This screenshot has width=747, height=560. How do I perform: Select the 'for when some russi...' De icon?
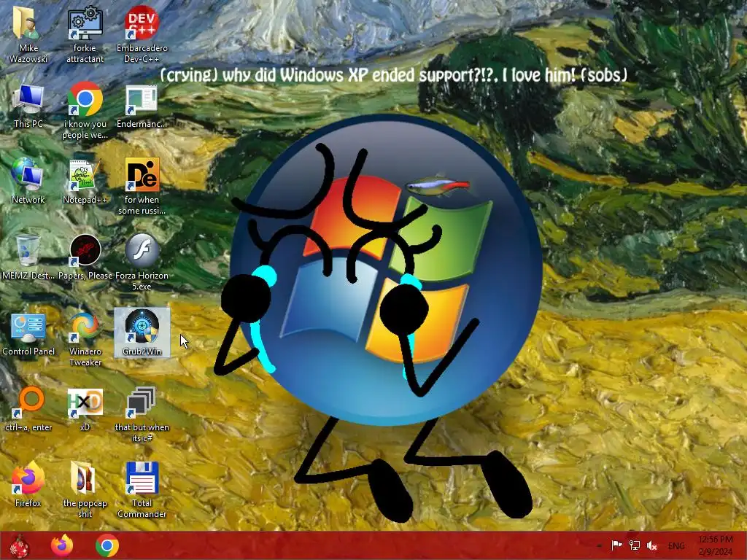(142, 187)
